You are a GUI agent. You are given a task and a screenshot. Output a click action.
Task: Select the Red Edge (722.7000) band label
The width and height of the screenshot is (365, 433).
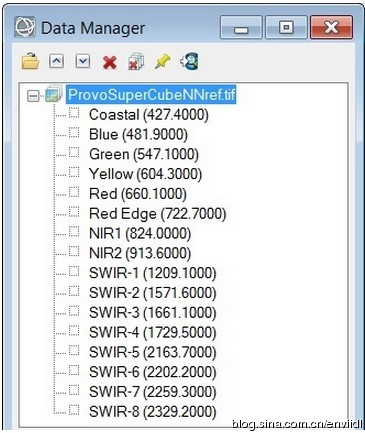click(x=158, y=214)
